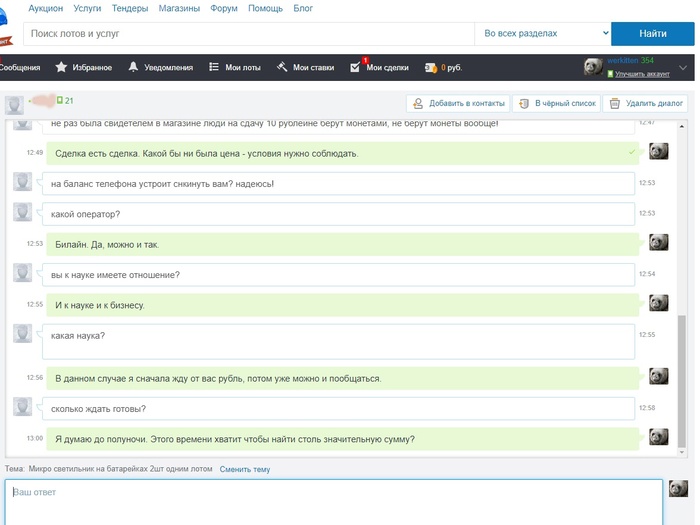Click the gavel icon for Мои ставки
Viewport: 700px width, 525px height.
[283, 68]
